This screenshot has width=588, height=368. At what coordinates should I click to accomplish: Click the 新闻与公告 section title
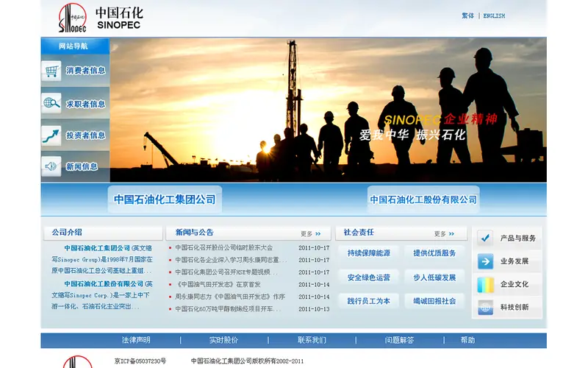pyautogui.click(x=194, y=233)
